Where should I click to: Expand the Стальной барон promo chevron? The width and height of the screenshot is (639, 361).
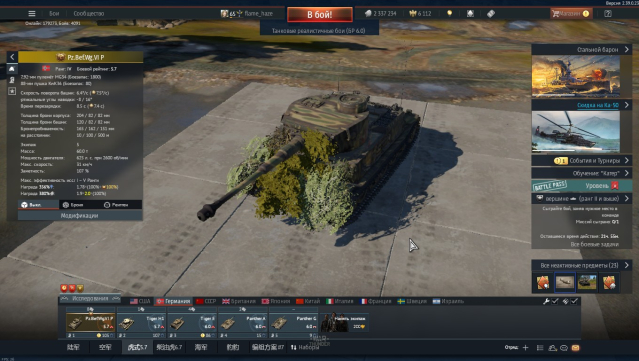627,49
